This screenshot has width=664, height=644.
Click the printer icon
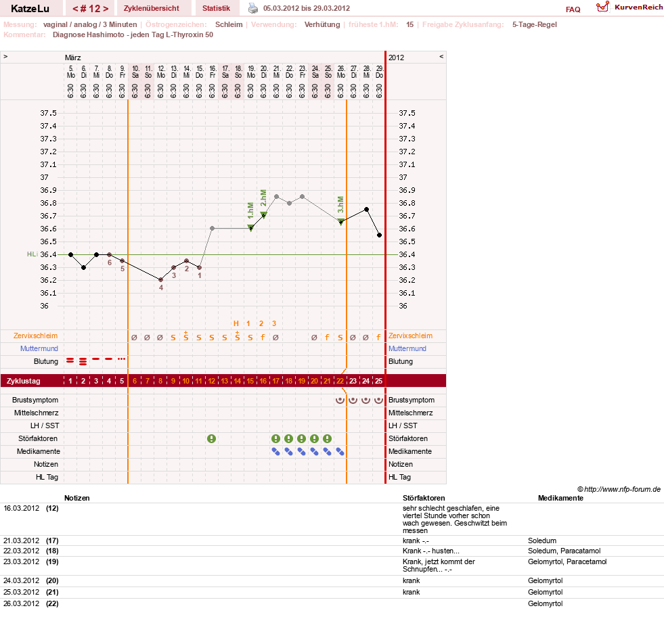pos(253,8)
